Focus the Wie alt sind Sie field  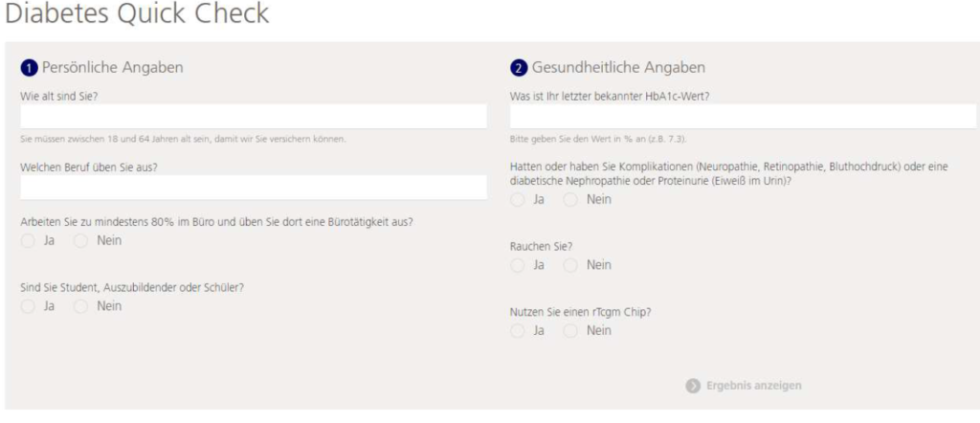point(254,117)
